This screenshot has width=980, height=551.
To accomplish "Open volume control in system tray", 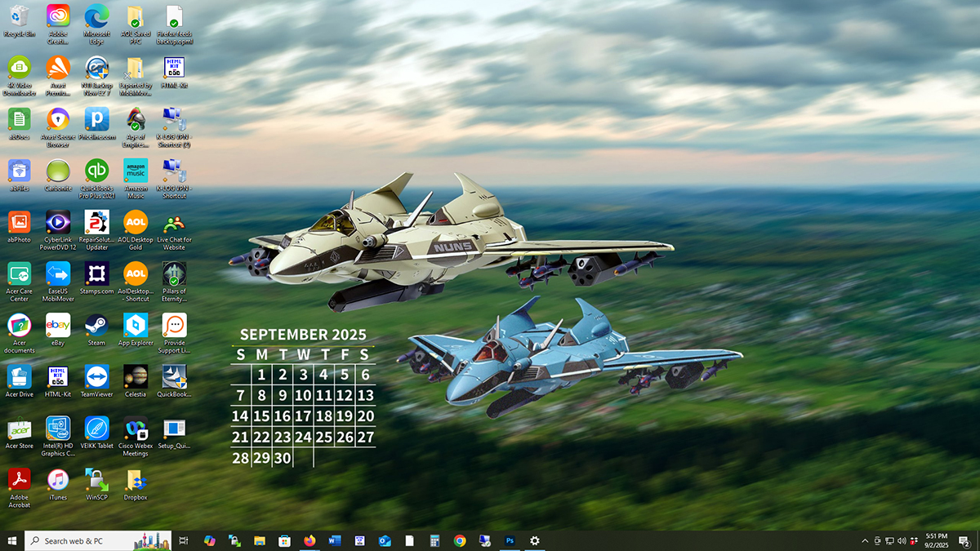I will [x=901, y=540].
